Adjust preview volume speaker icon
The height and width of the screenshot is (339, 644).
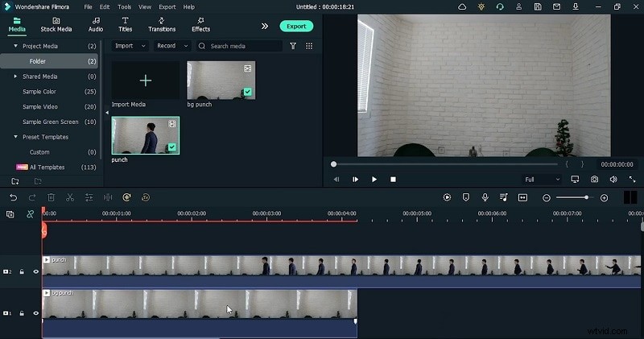point(613,179)
